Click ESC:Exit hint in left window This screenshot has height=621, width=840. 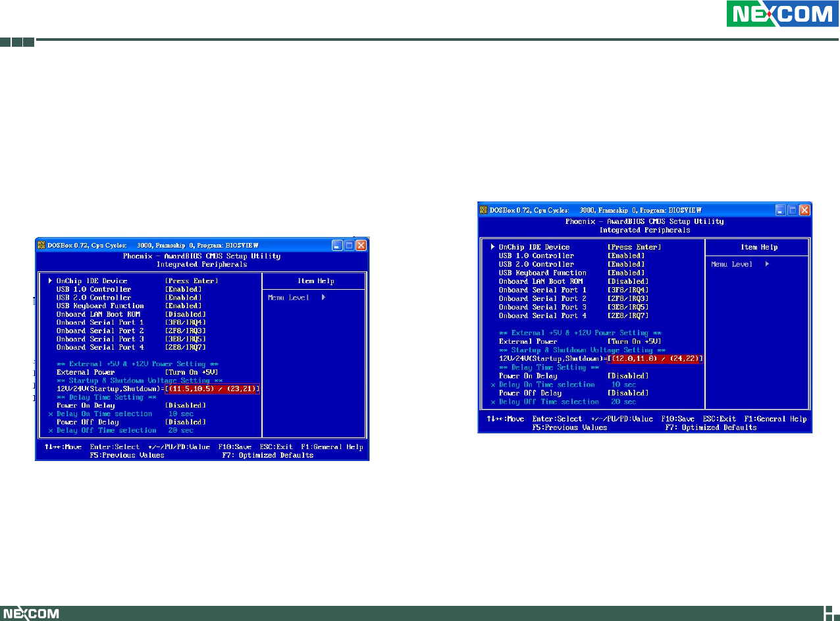[x=276, y=447]
